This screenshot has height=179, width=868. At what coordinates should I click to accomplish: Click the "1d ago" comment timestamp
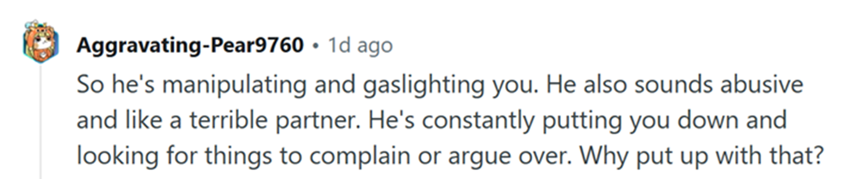[360, 45]
